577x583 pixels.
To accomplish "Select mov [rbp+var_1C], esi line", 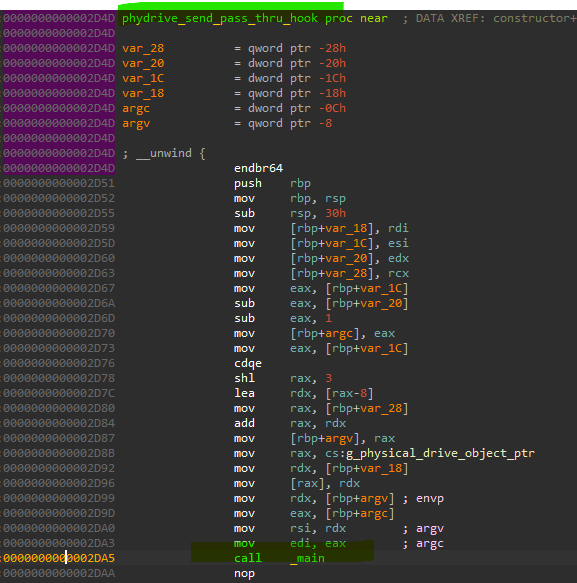I will (321, 244).
